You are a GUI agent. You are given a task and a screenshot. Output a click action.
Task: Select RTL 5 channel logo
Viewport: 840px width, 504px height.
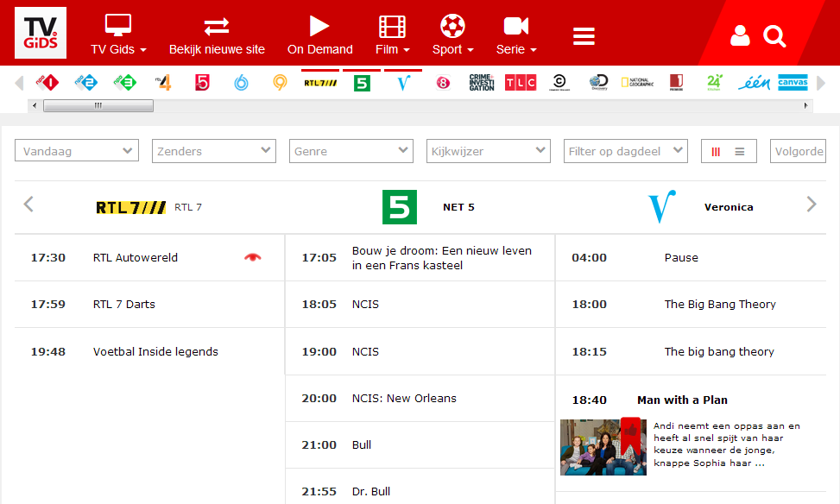tap(202, 83)
